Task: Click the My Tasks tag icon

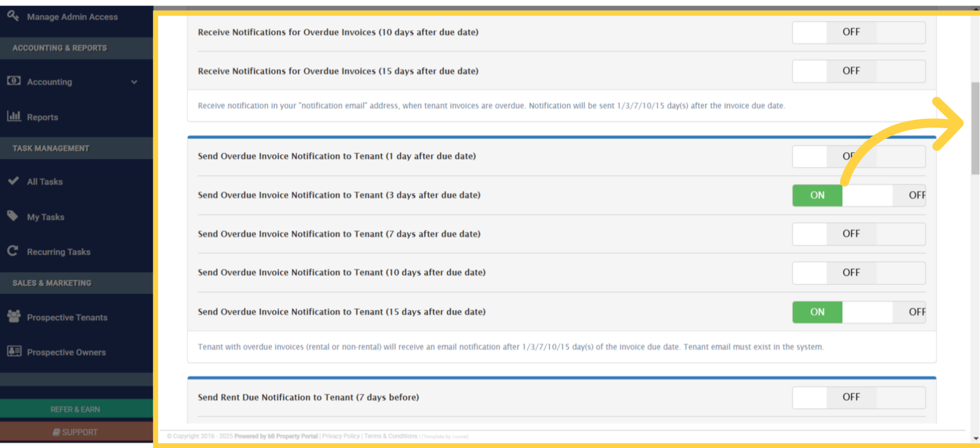Action: click(13, 216)
